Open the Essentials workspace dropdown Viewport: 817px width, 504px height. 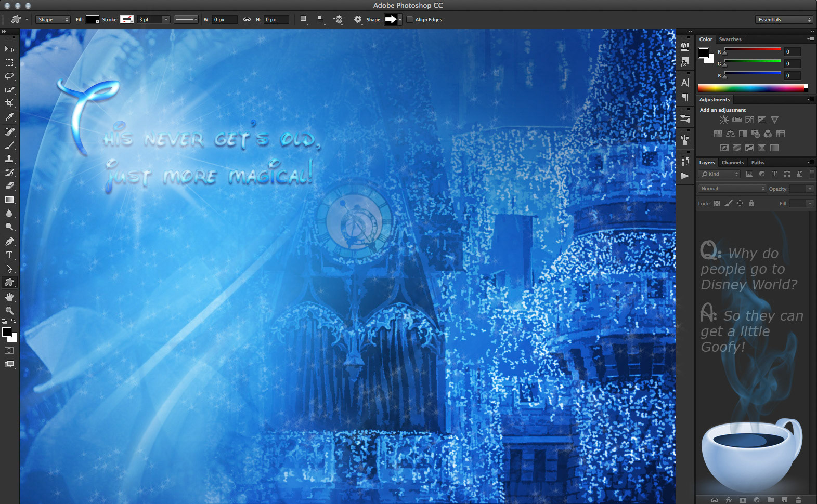pyautogui.click(x=784, y=20)
